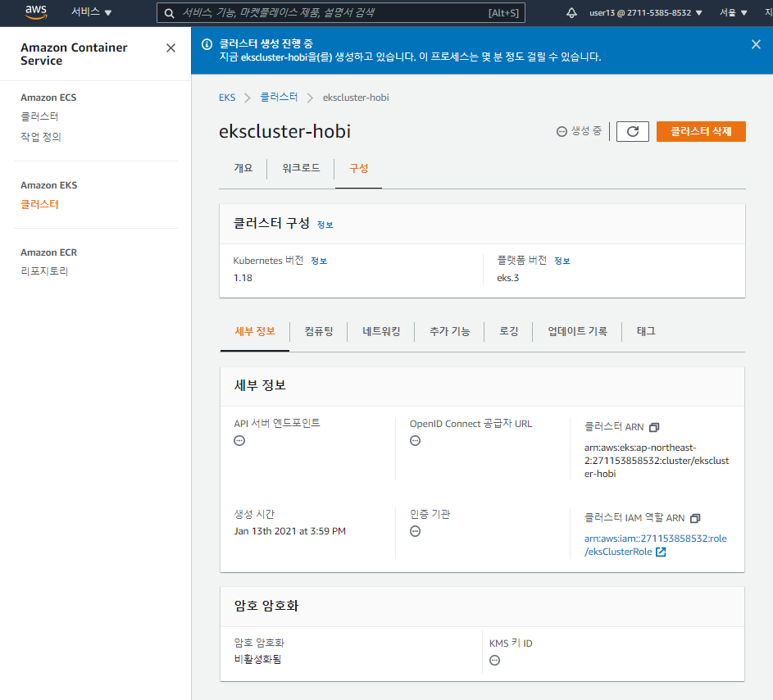Open the notifications bell icon
773x700 pixels.
[x=571, y=13]
